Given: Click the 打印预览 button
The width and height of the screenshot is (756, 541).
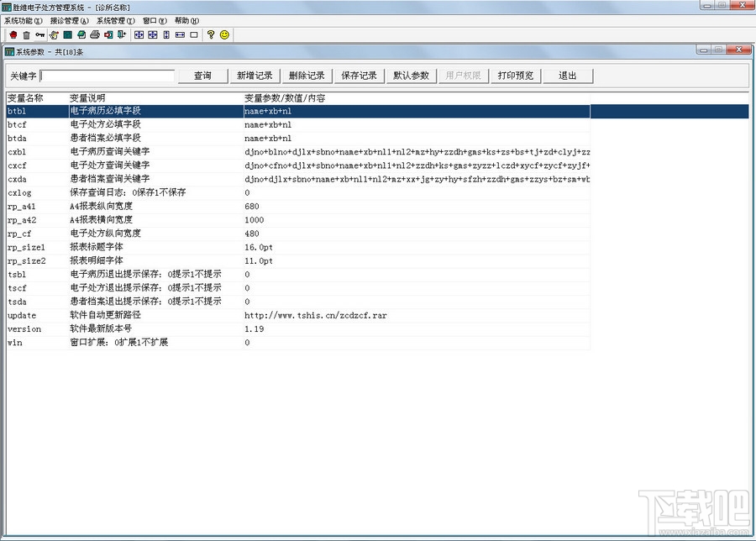Looking at the screenshot, I should tap(516, 76).
